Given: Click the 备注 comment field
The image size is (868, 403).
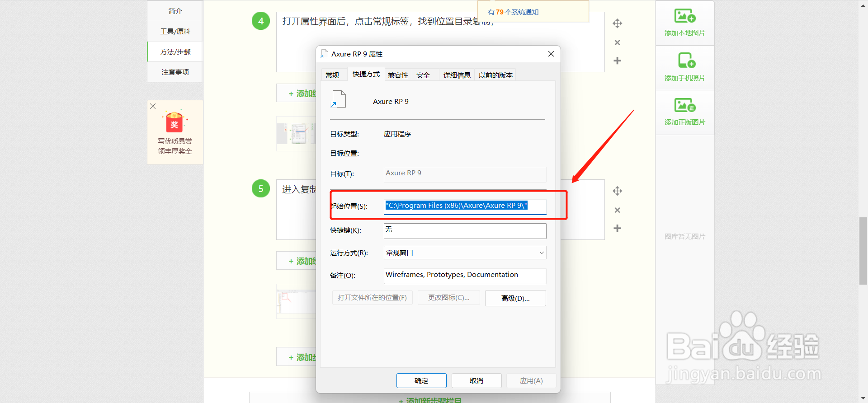Looking at the screenshot, I should (465, 276).
